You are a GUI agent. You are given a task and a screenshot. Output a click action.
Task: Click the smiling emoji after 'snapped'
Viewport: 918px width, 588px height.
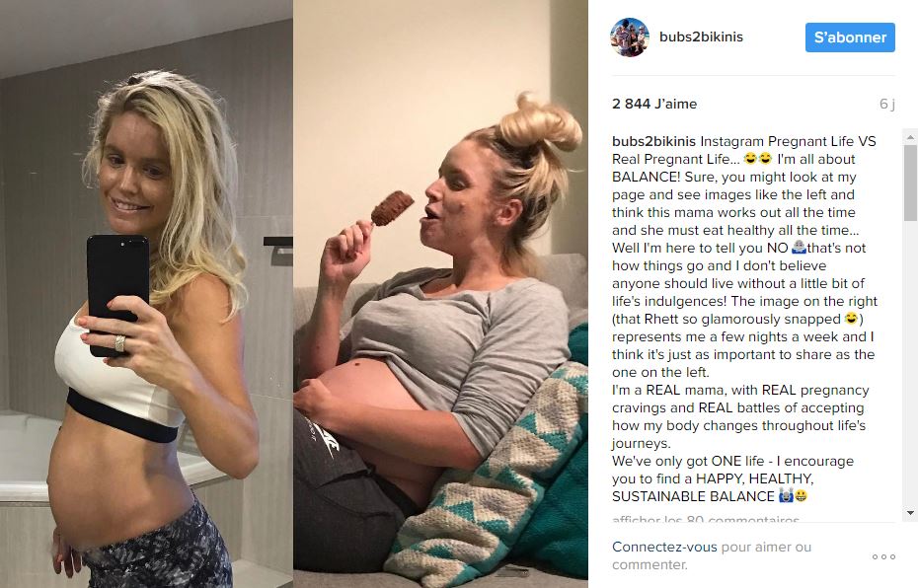(851, 319)
